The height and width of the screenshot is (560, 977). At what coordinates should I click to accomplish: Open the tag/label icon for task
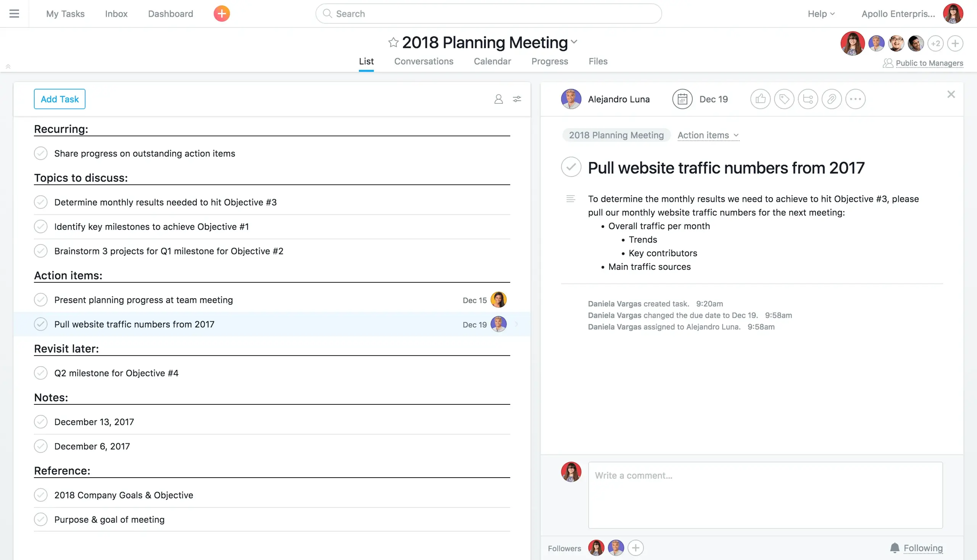pyautogui.click(x=784, y=98)
